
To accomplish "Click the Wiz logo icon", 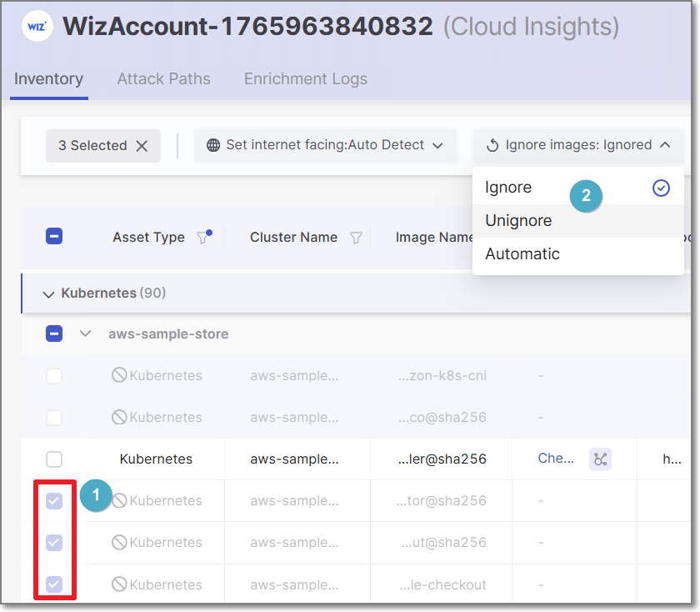I will pos(36,27).
